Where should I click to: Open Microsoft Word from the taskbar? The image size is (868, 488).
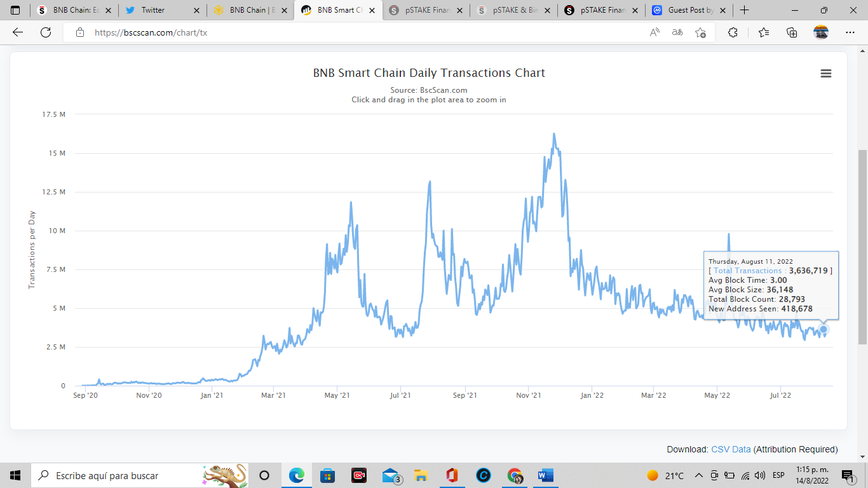pyautogui.click(x=546, y=475)
